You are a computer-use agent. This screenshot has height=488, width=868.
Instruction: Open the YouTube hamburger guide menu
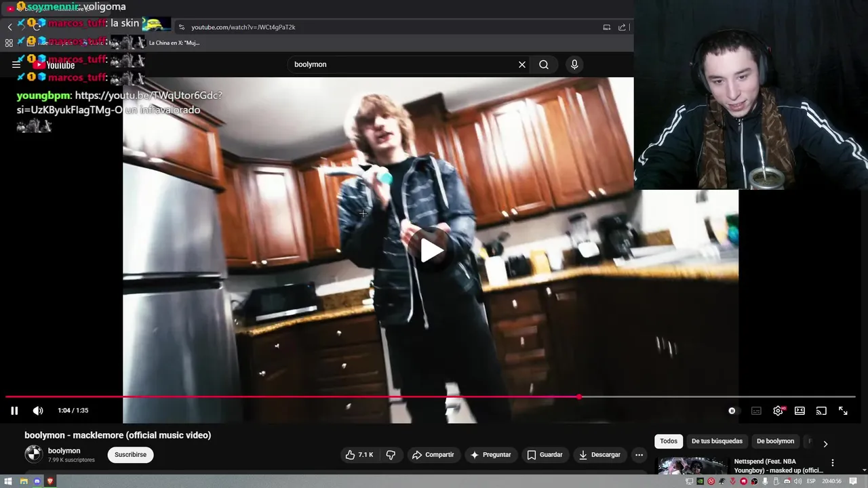16,64
